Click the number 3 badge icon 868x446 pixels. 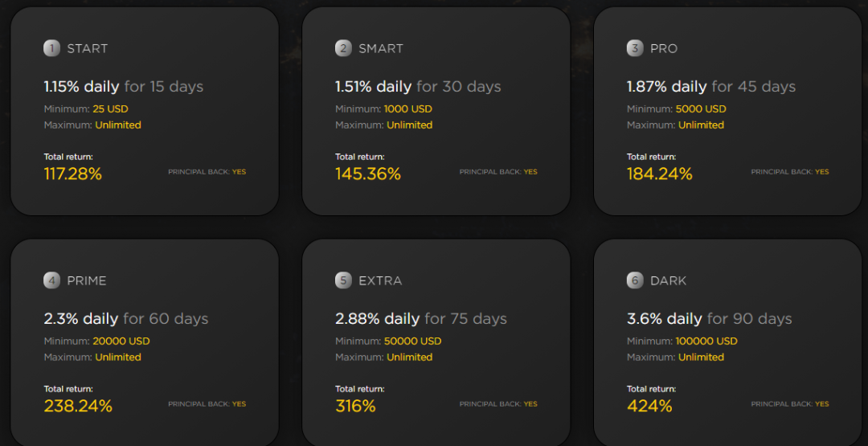635,48
